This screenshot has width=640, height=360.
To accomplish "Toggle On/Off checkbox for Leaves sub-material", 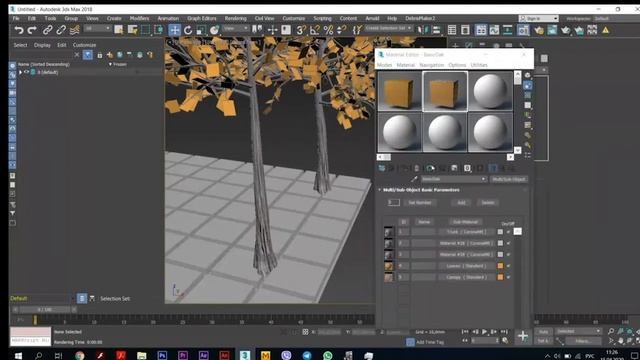I will coord(508,266).
